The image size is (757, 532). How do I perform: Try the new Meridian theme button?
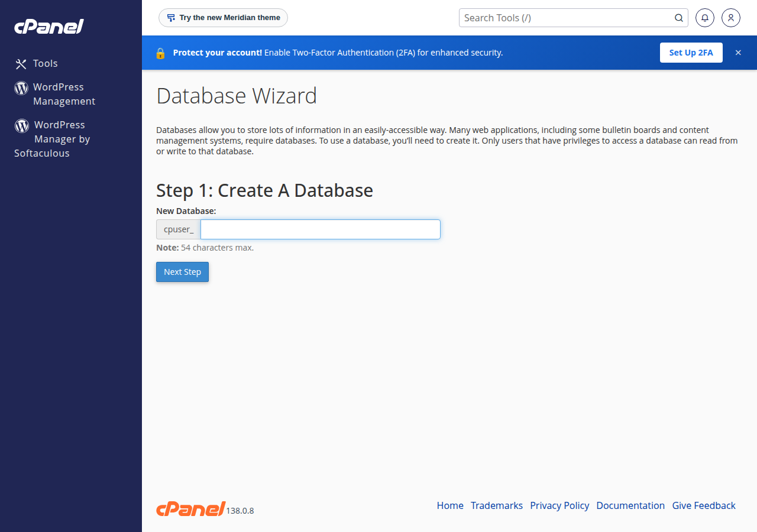(x=223, y=18)
